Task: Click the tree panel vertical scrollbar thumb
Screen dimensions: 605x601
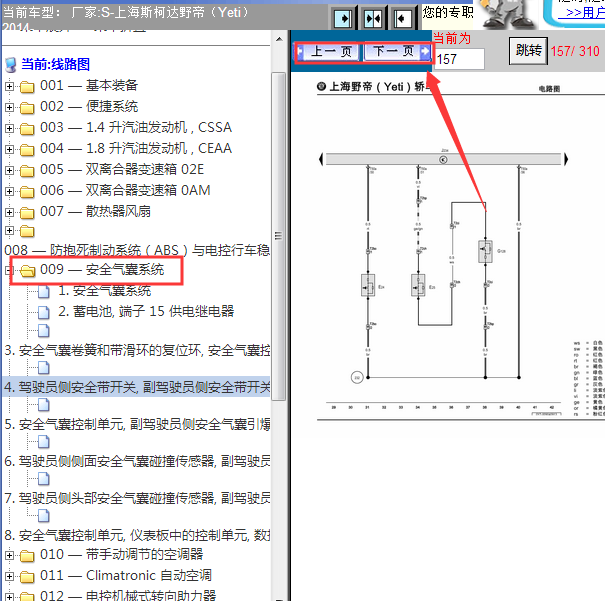Action: click(x=279, y=236)
